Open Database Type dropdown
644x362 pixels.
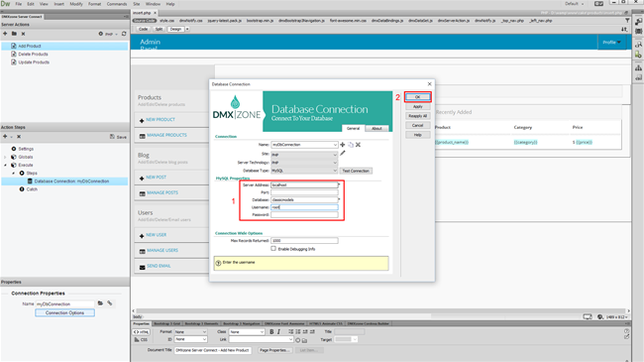(304, 171)
